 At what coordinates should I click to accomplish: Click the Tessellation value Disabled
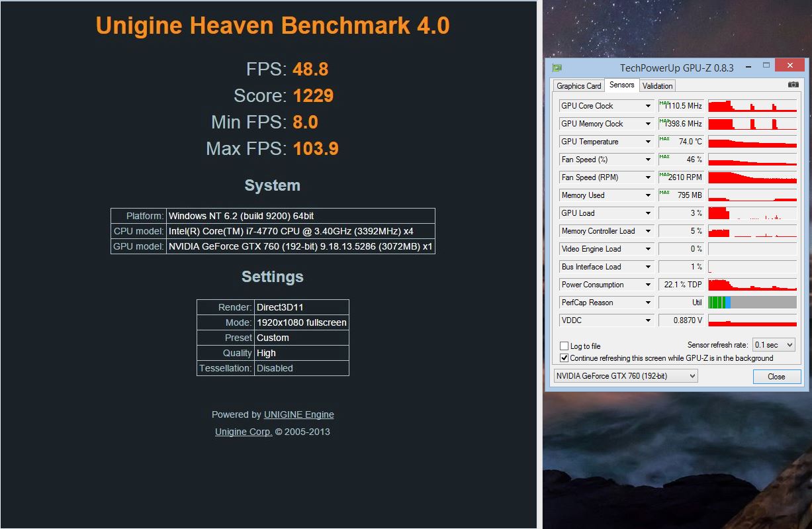[x=302, y=368]
